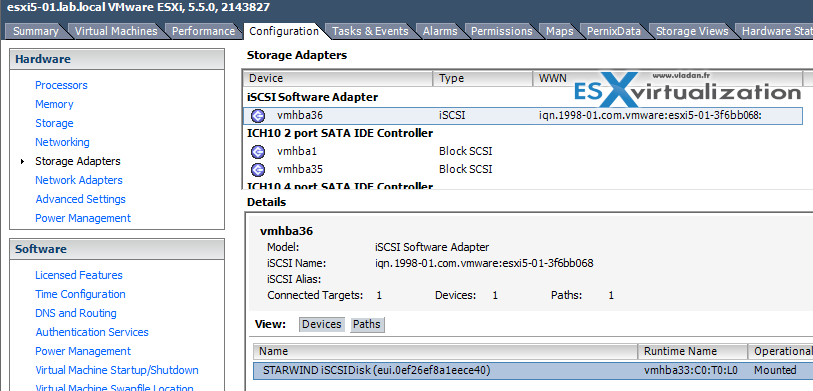Sort devices by Operational State column
The image size is (813, 391).
click(781, 352)
